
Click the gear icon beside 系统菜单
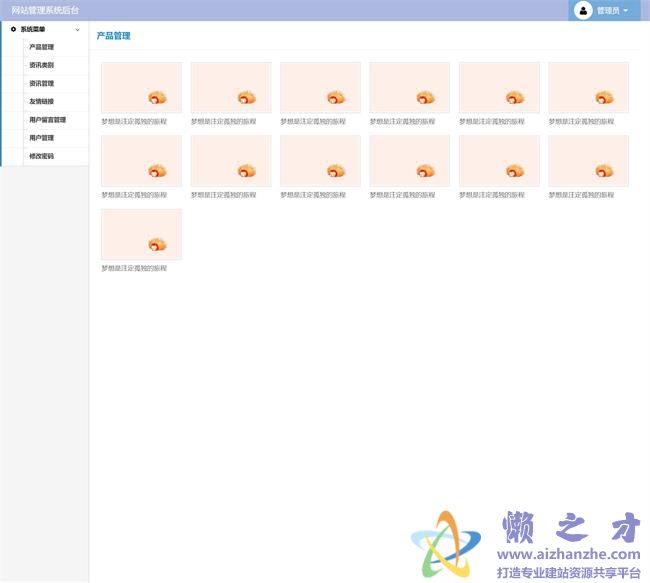pyautogui.click(x=13, y=29)
